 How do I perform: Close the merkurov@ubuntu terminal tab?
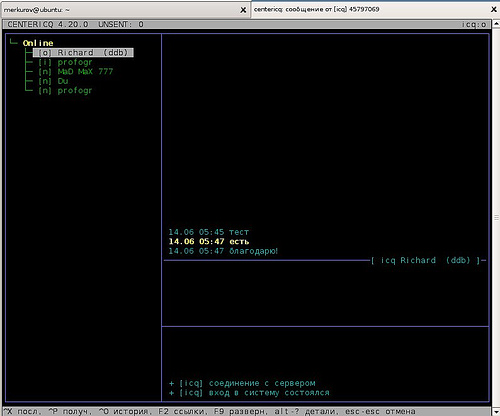243,10
